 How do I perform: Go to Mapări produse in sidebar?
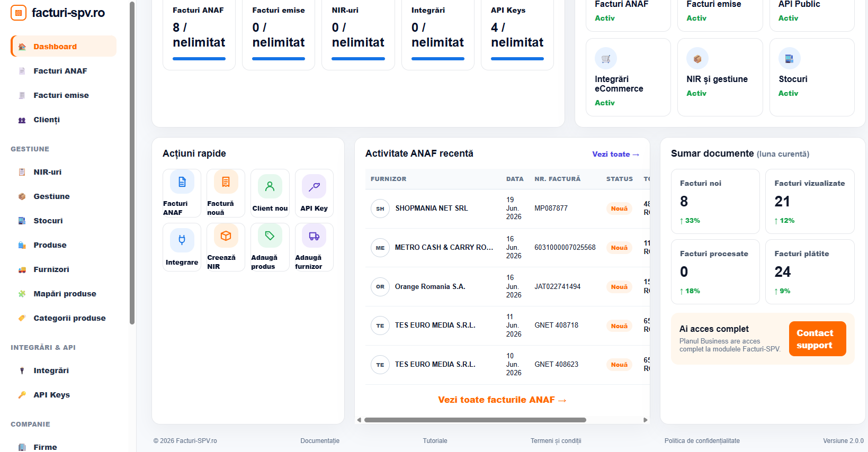64,294
